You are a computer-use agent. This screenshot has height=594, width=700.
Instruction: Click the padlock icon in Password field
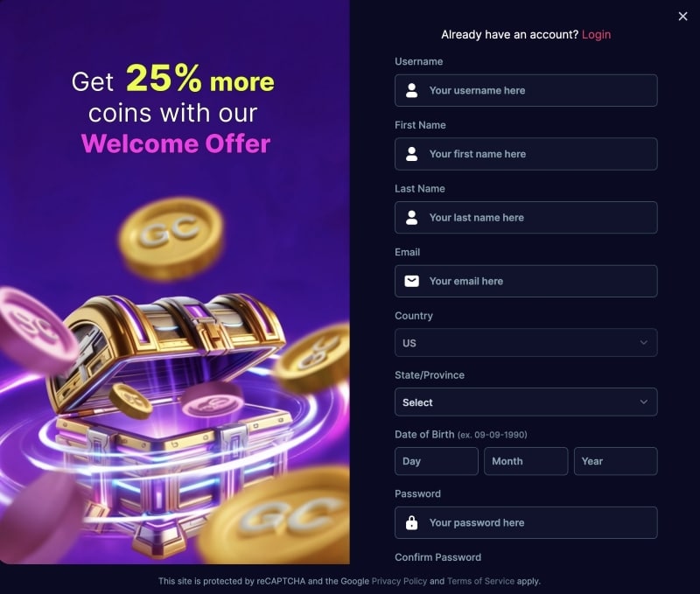coord(411,523)
